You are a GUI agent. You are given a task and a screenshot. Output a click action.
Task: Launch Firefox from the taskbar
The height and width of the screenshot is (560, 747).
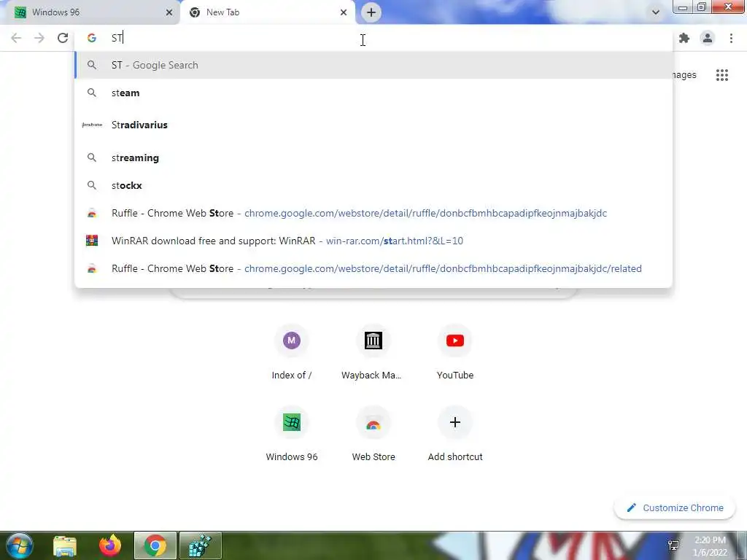pyautogui.click(x=110, y=545)
